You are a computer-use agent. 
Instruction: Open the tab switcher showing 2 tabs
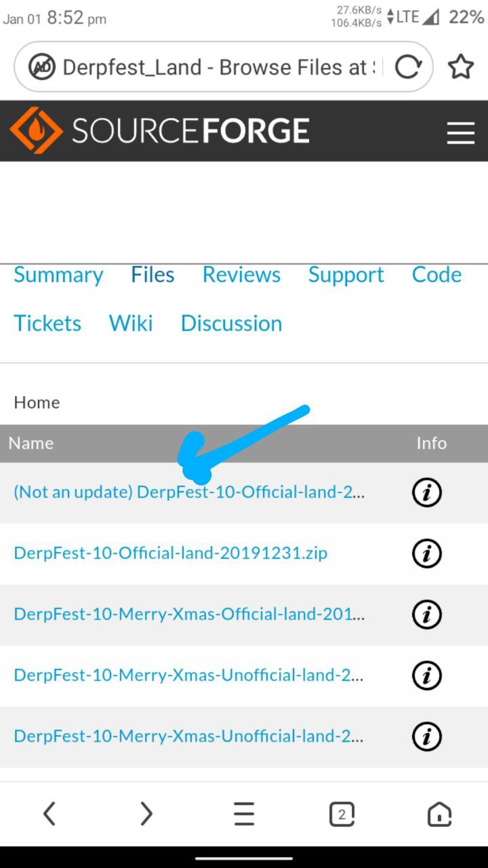[342, 814]
